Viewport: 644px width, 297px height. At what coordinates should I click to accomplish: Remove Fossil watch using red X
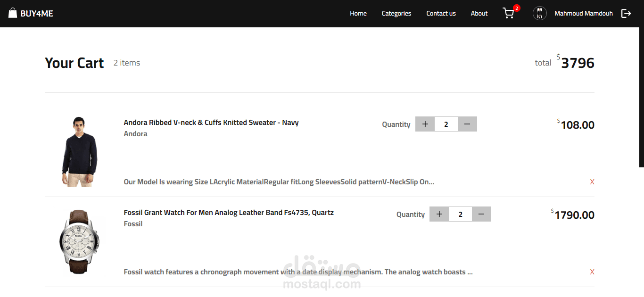(x=592, y=272)
